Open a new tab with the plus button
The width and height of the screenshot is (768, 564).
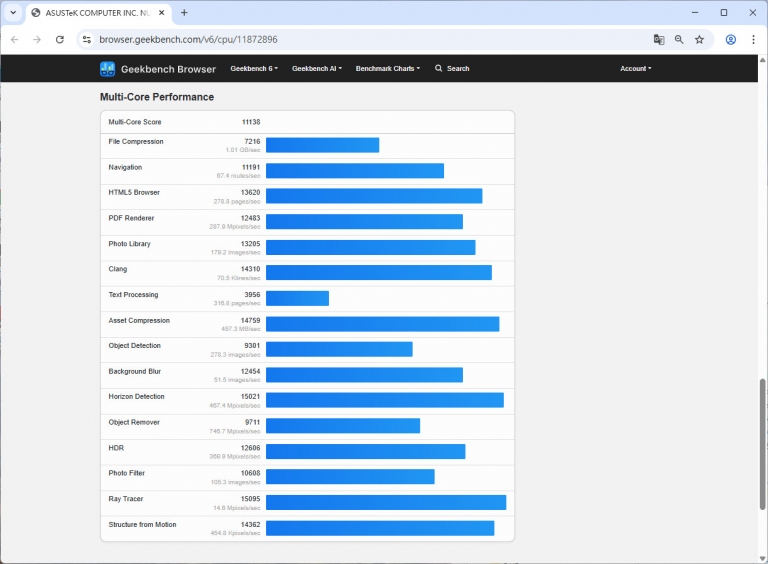(184, 13)
